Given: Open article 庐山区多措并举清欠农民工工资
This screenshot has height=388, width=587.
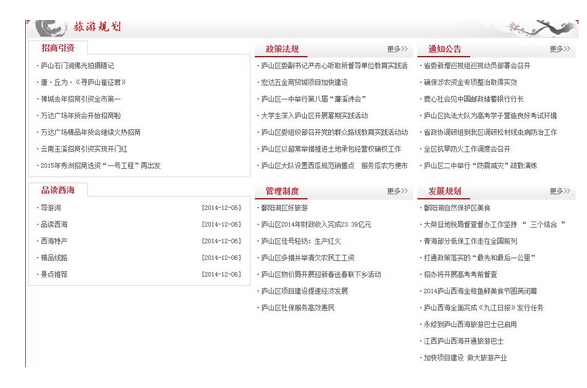Looking at the screenshot, I should tap(308, 258).
